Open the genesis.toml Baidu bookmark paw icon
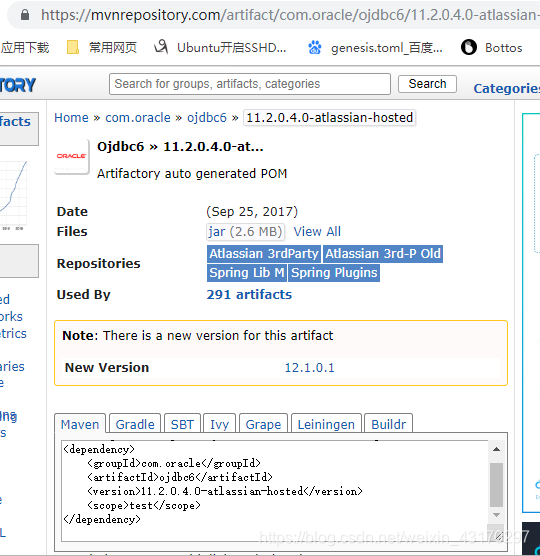This screenshot has width=540, height=556. pyautogui.click(x=314, y=47)
